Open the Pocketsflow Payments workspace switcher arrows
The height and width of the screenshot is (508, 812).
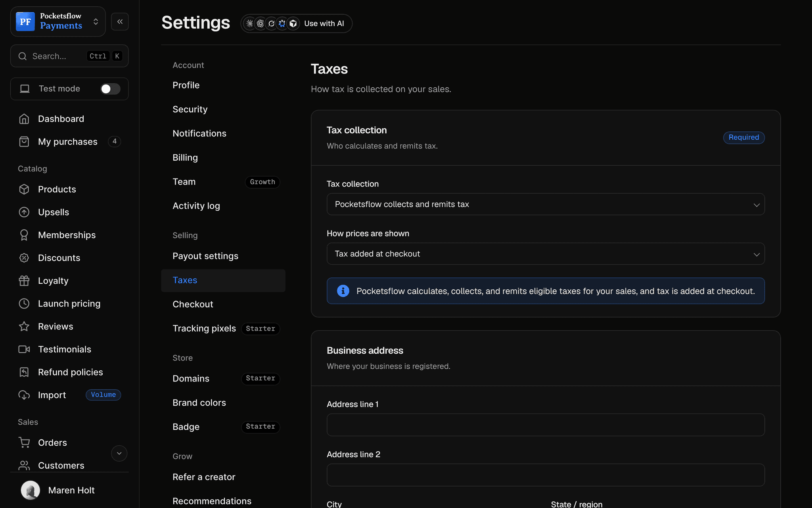coord(96,21)
